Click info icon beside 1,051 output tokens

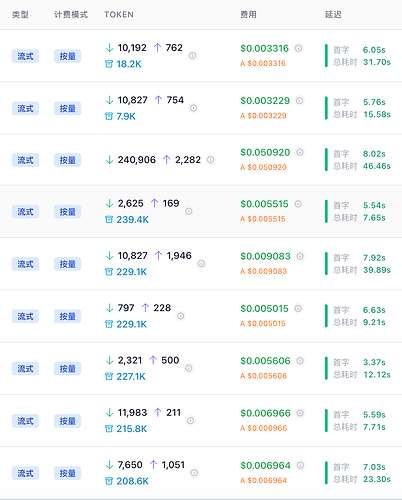194,473
